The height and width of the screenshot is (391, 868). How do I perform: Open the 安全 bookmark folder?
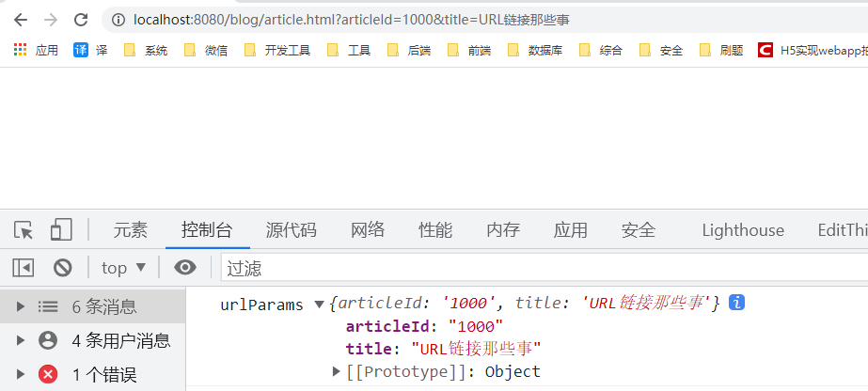click(661, 51)
